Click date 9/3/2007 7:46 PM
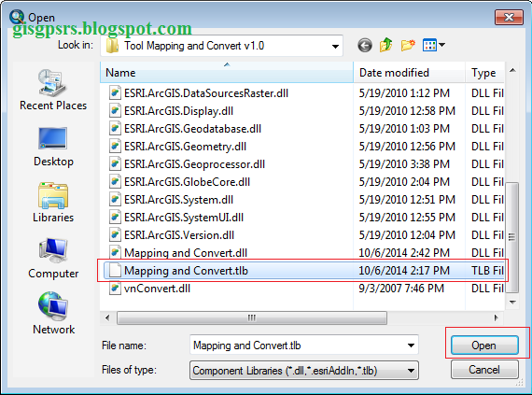 (401, 289)
